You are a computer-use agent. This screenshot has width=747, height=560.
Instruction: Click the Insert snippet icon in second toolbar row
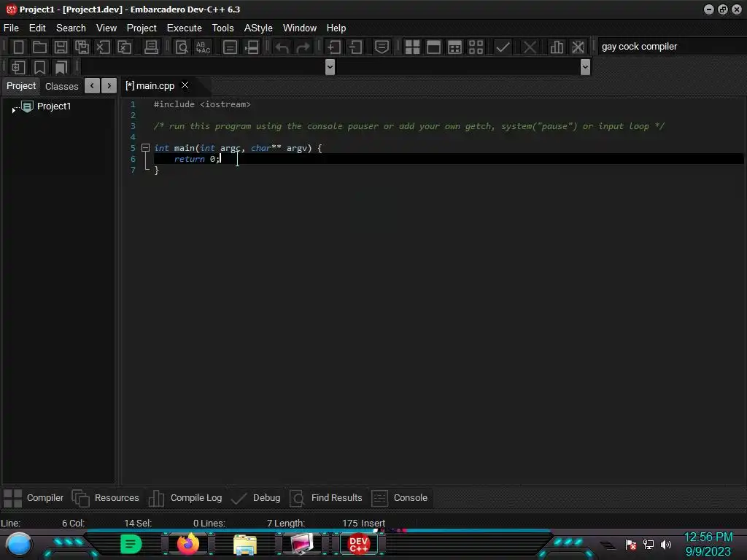pos(18,67)
